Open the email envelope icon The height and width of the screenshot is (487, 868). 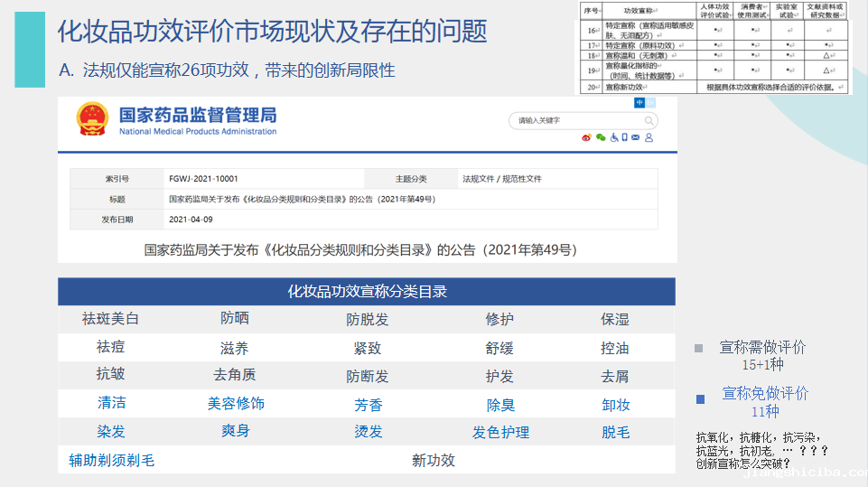(636, 137)
